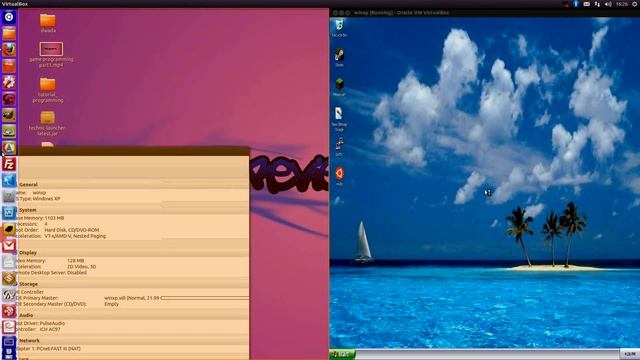Open the workspace switcher icon at the launcher bottom
The width and height of the screenshot is (640, 360).
[x=9, y=343]
